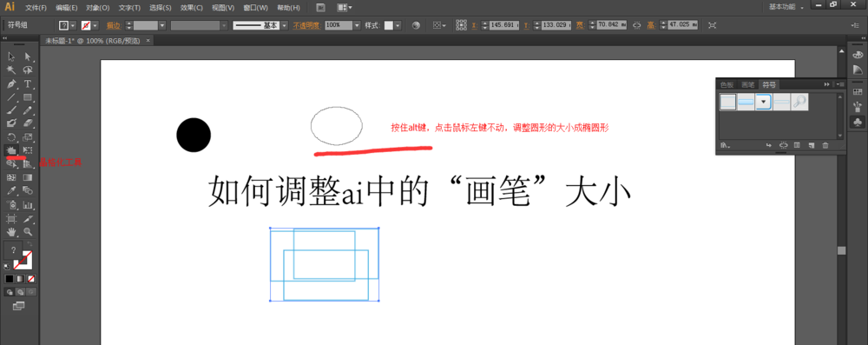
Task: Open the stroke weight dropdown
Action: pyautogui.click(x=161, y=25)
